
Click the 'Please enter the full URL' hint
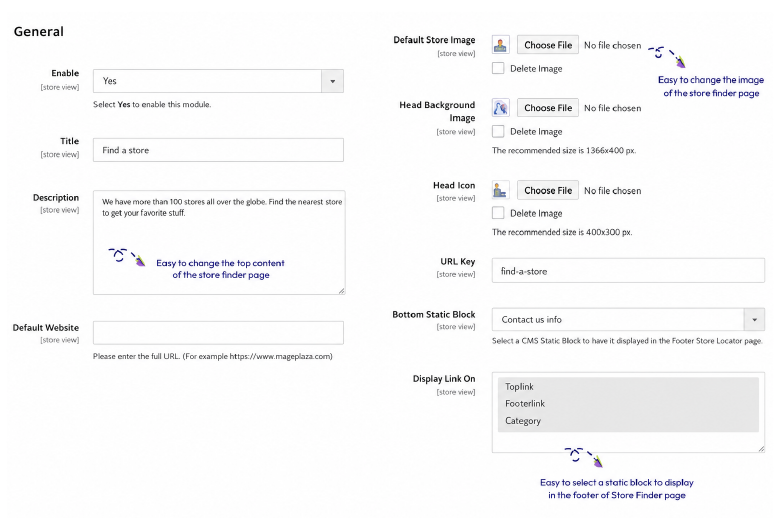213,356
